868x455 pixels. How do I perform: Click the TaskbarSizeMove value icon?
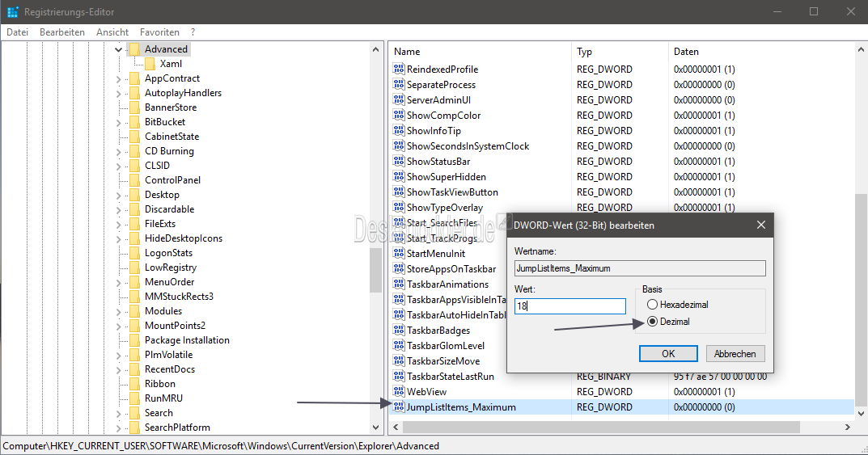point(399,361)
